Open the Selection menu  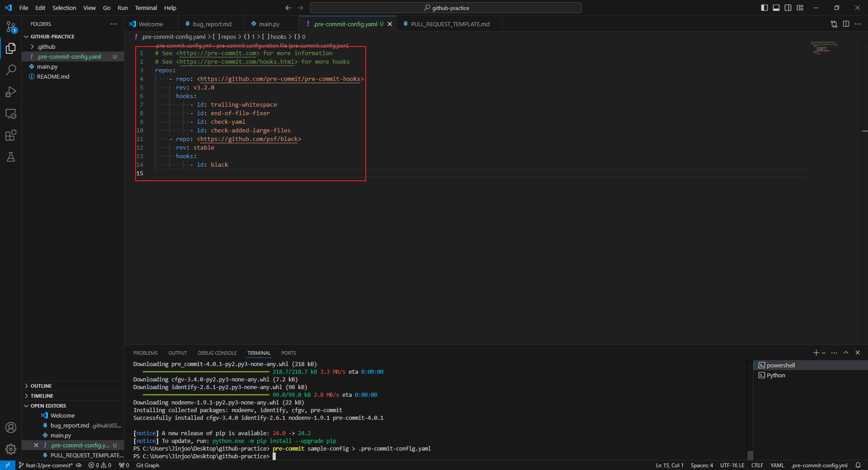[x=64, y=8]
